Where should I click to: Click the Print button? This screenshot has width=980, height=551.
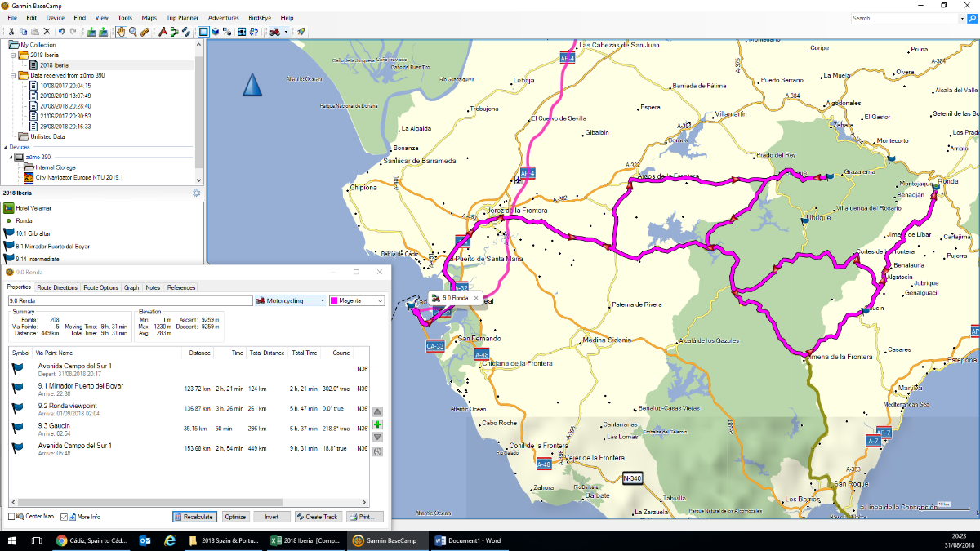pos(365,517)
